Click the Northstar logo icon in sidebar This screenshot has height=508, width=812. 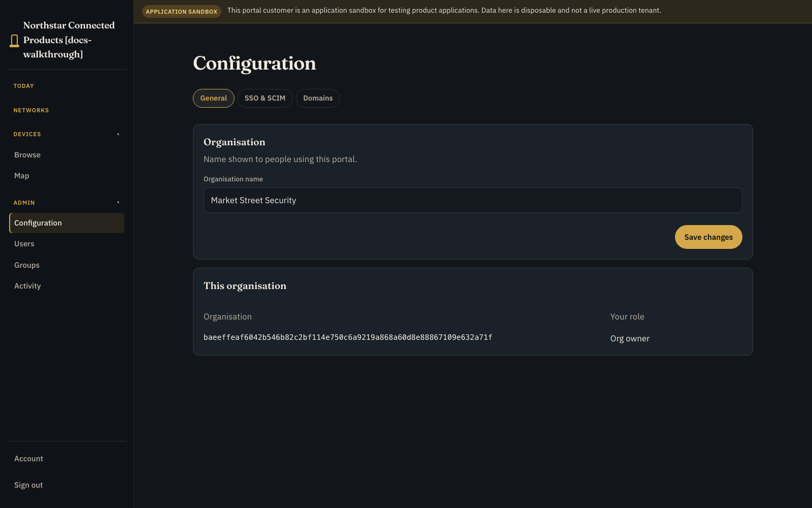[x=14, y=41]
